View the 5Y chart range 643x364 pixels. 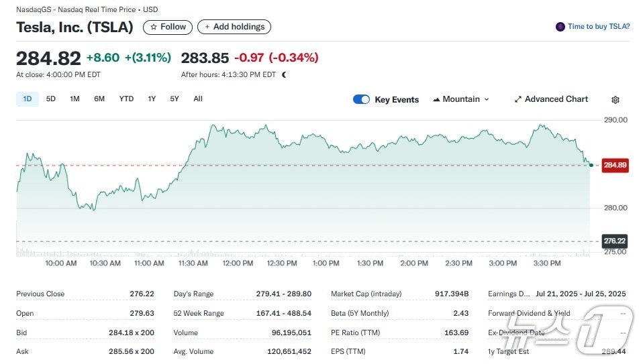point(175,99)
